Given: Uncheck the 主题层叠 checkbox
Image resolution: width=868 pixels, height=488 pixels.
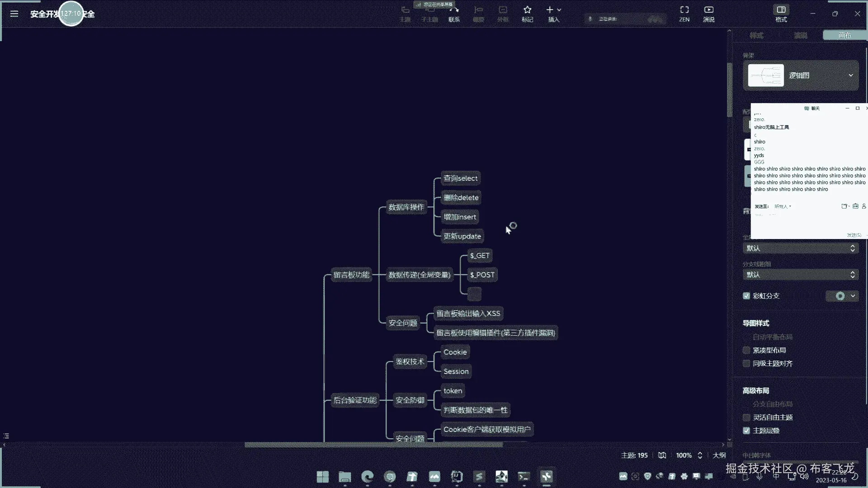Looking at the screenshot, I should tap(746, 431).
